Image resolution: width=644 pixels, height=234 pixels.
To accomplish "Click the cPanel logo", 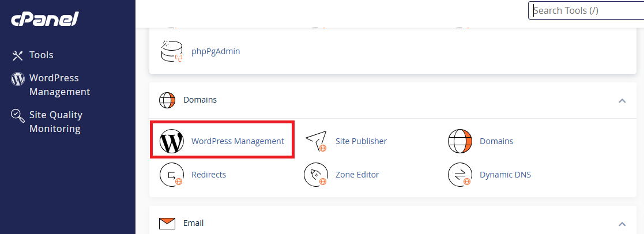I will 44,19.
